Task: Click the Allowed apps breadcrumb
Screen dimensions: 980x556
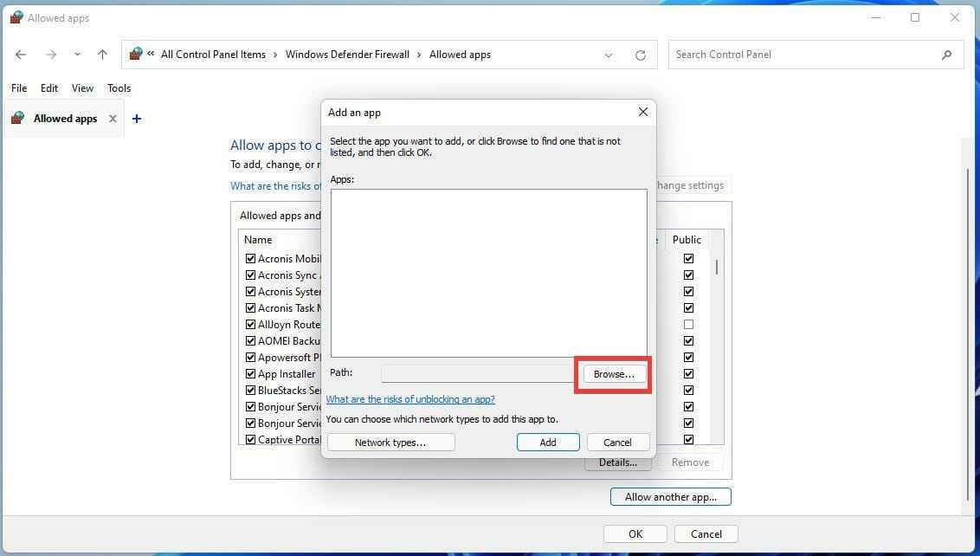Action: point(460,55)
